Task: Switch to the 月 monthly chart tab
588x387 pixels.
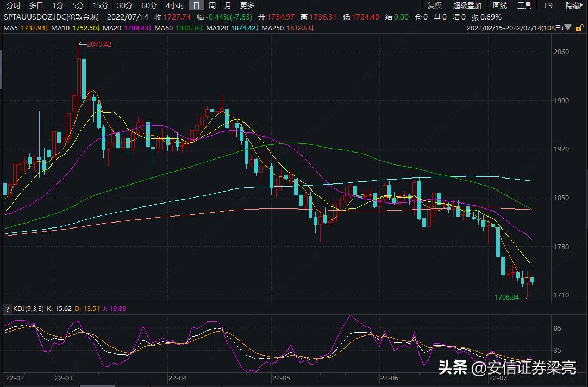Action: pos(228,5)
